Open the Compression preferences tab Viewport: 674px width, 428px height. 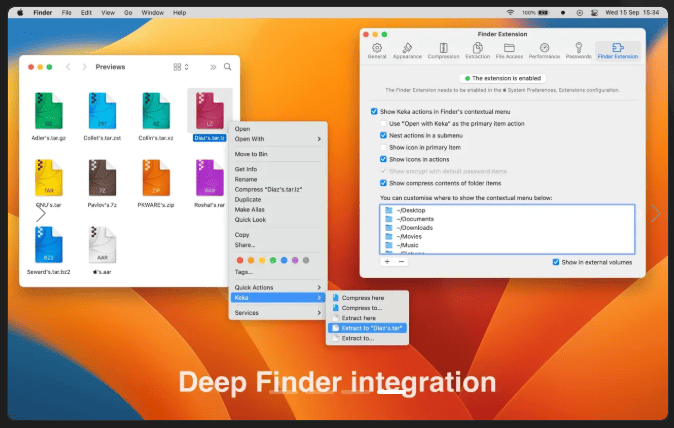point(443,51)
